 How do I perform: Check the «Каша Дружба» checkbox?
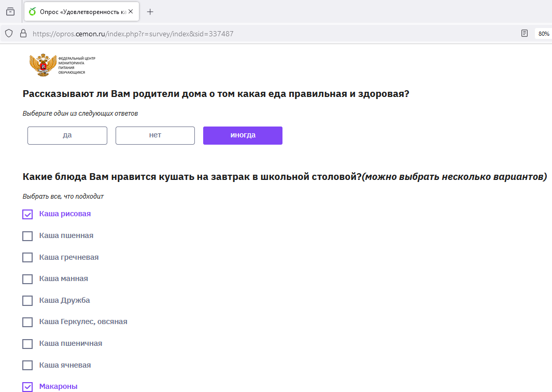pyautogui.click(x=27, y=301)
